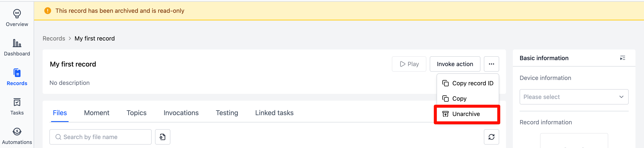
Task: Open the three-dot overflow menu
Action: point(491,64)
